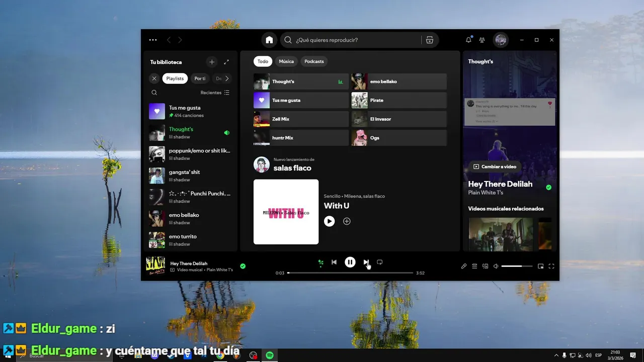Viewport: 644px width, 362px height.
Task: Open the huntr Mix card
Action: point(301,138)
